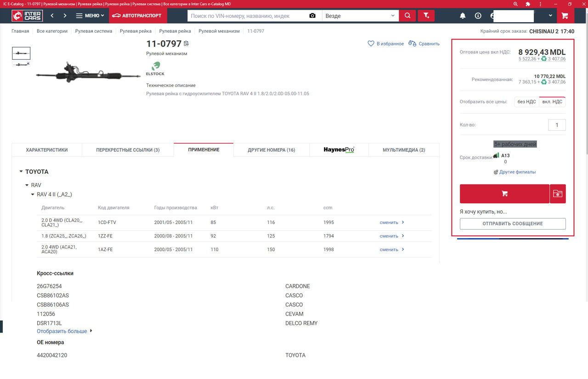This screenshot has height=379, width=588.
Task: Open the МЕНЮ hamburger menu
Action: point(90,16)
